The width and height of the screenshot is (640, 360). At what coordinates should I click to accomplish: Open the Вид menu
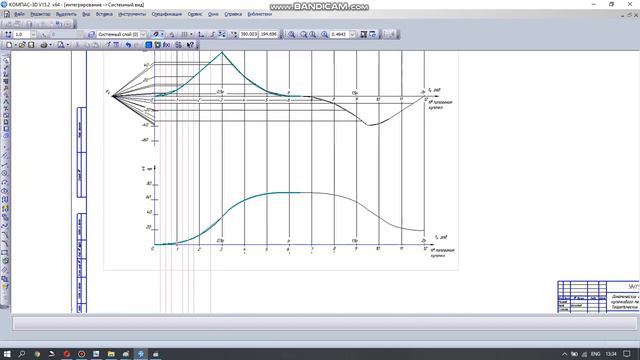(x=86, y=14)
